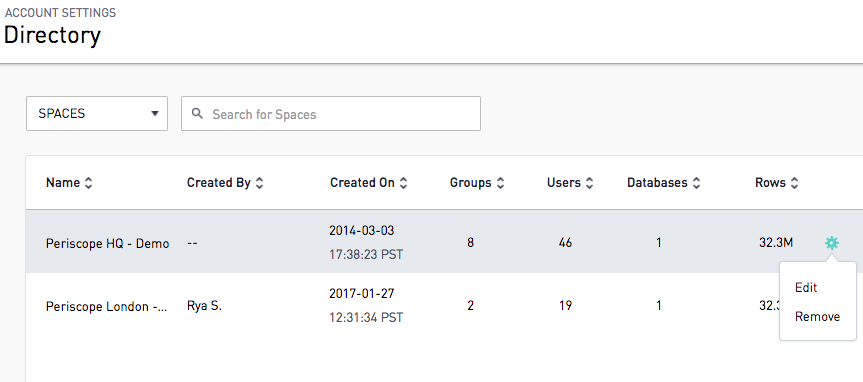The height and width of the screenshot is (382, 863).
Task: Click the Databases column header label
Action: [657, 183]
